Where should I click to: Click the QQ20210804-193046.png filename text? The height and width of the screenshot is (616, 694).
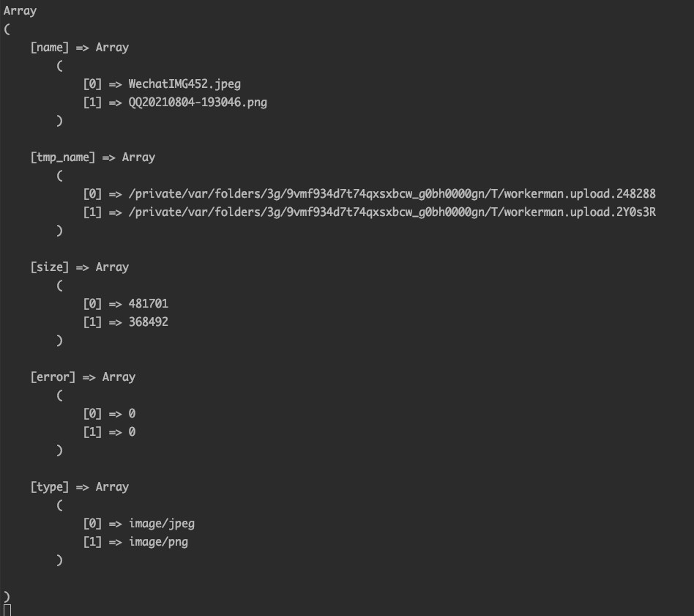198,103
